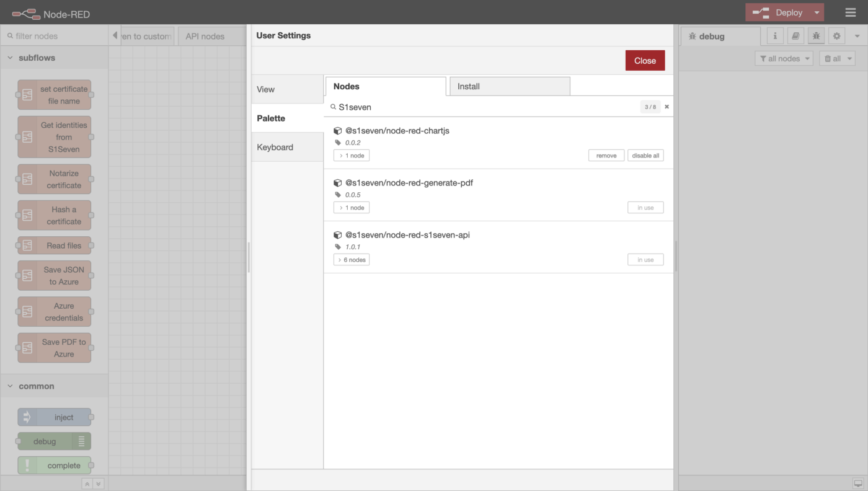Expand the 6 nodes list of s1seven-api

352,260
